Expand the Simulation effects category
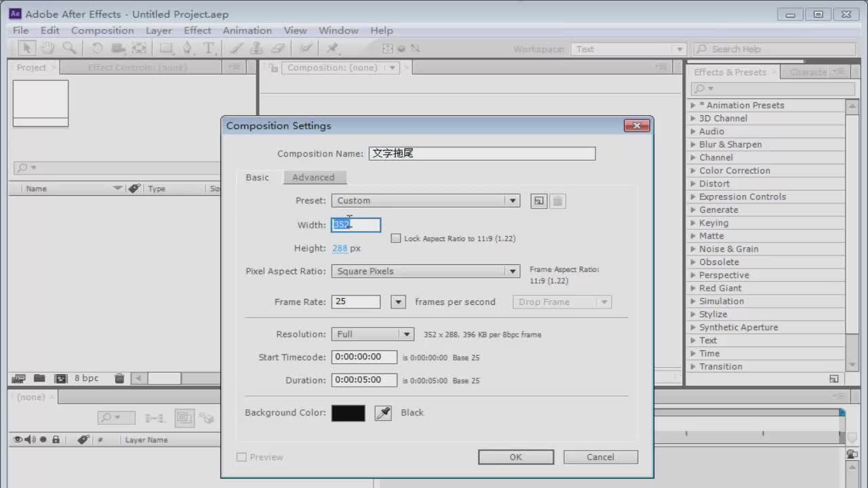Image resolution: width=868 pixels, height=488 pixels. pos(693,301)
